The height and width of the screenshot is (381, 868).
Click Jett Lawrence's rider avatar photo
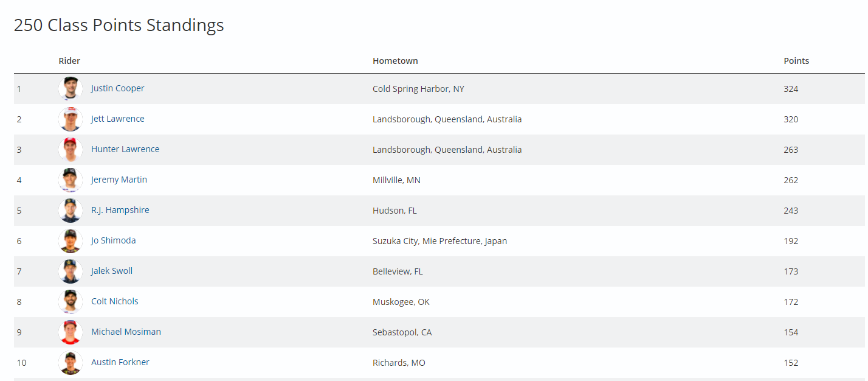pyautogui.click(x=71, y=119)
